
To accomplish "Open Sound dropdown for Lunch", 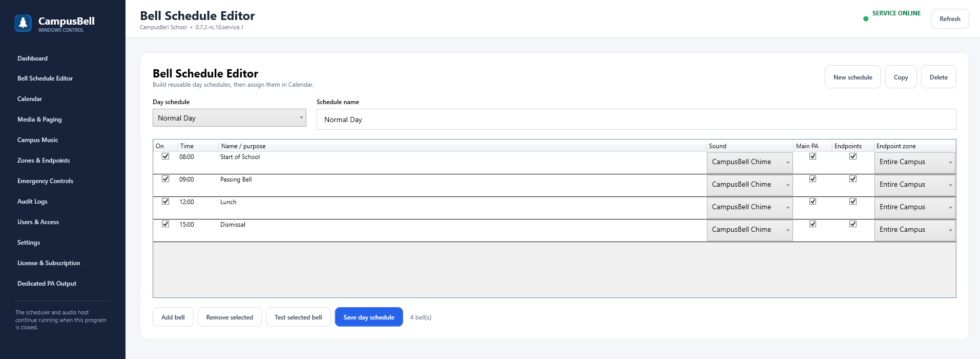I will [750, 207].
